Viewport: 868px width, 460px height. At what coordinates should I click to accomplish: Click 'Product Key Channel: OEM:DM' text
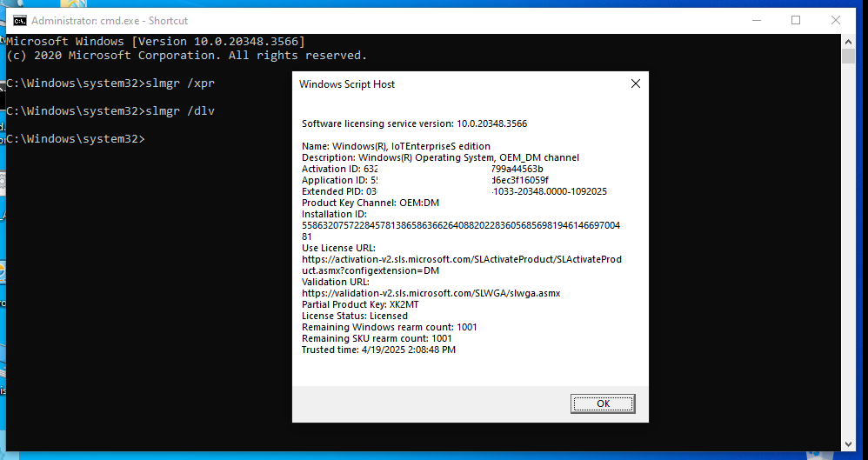[371, 203]
